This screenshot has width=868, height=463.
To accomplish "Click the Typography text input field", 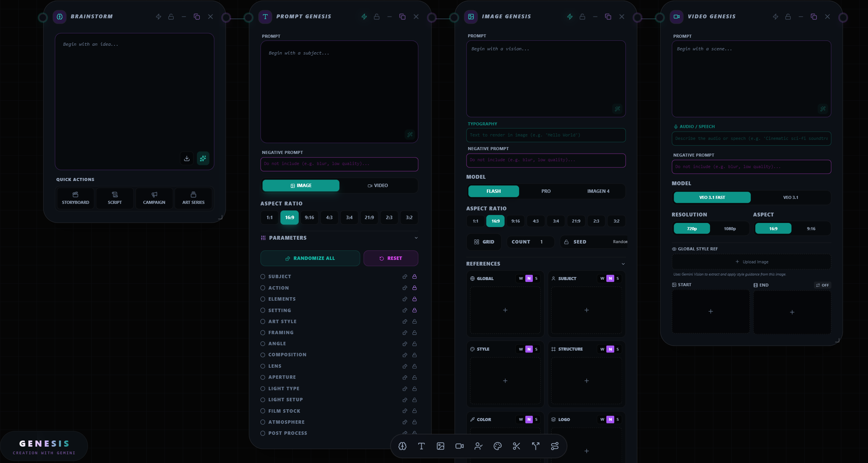I will [545, 135].
